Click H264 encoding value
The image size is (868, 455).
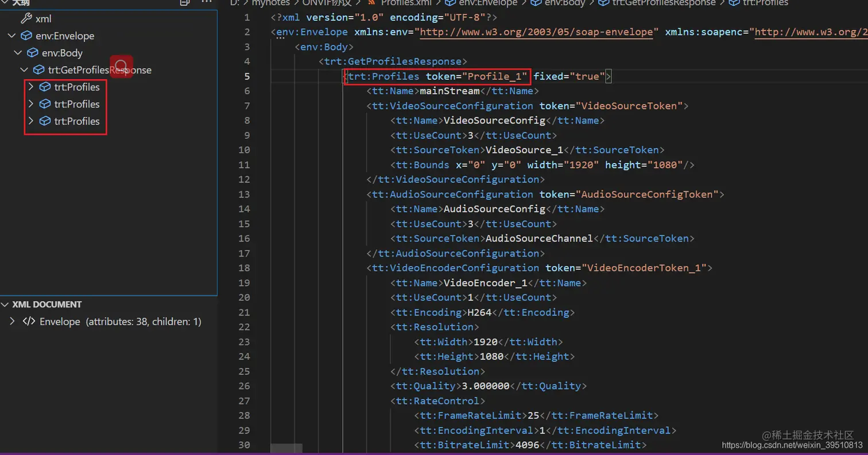point(480,313)
